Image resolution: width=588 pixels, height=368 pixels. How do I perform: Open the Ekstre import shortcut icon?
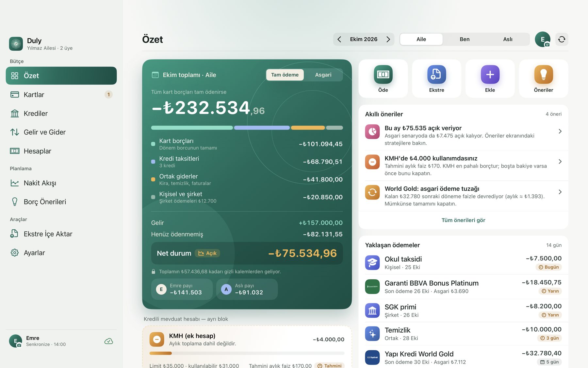(x=436, y=75)
